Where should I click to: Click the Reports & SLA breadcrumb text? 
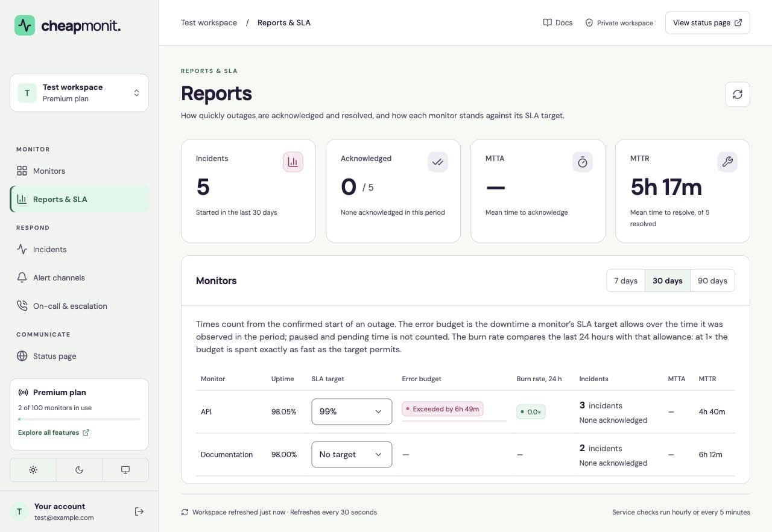click(x=284, y=23)
